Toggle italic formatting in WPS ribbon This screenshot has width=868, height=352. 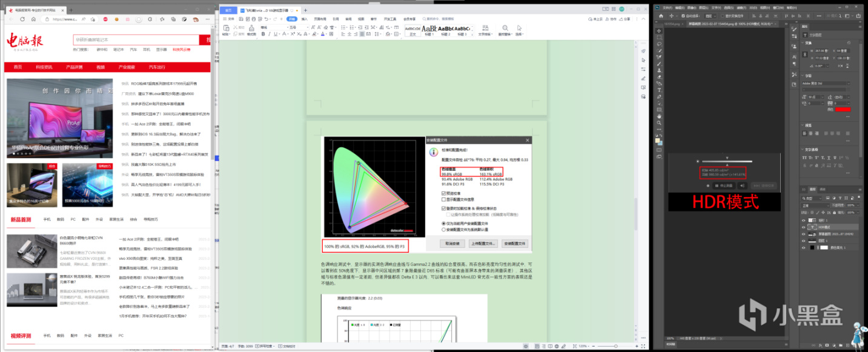click(x=270, y=34)
